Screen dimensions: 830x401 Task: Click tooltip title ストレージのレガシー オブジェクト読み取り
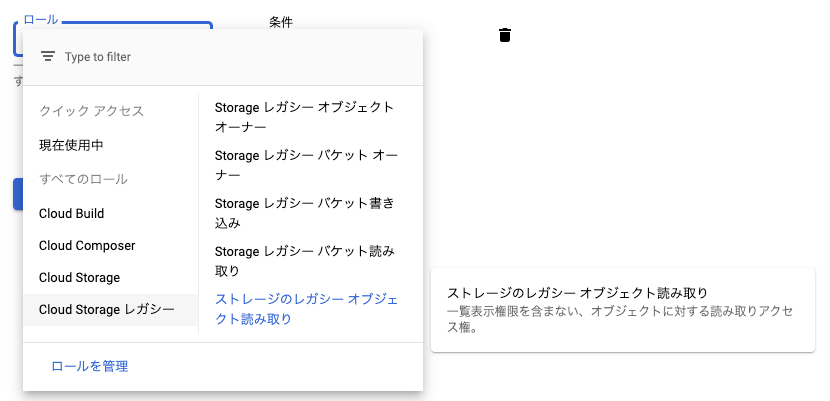[578, 293]
